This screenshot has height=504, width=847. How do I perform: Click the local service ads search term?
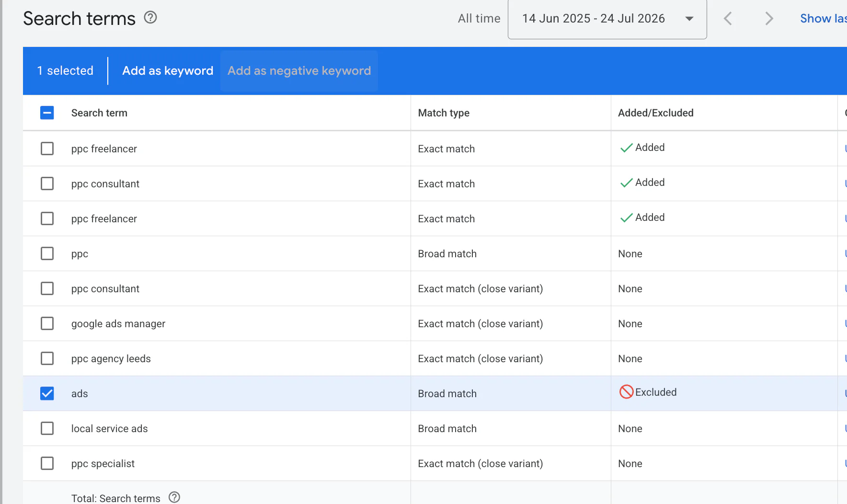[x=110, y=428]
